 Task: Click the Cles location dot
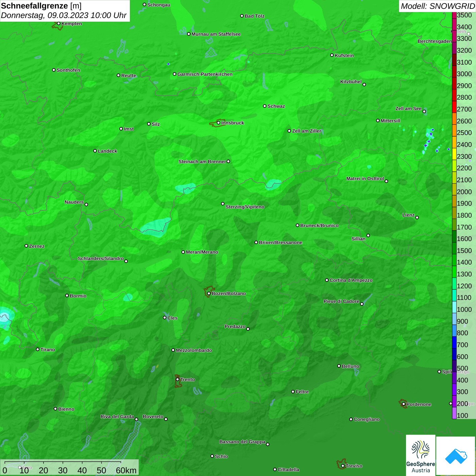[165, 318]
